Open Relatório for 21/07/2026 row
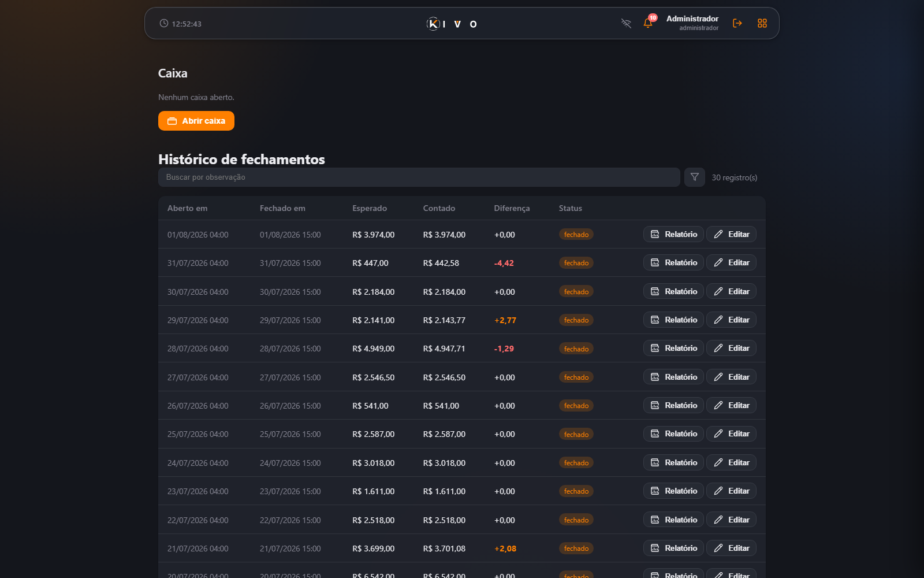 673,548
